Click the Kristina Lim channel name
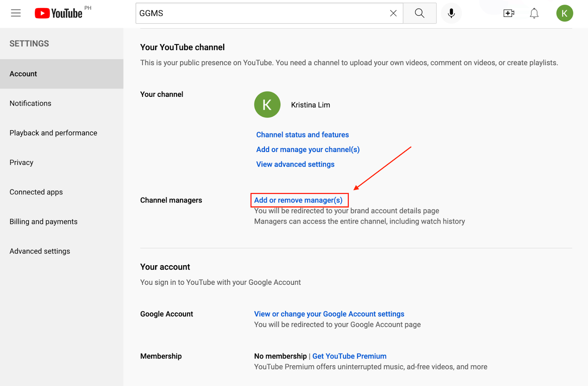Screen dimensions: 588x386 311,105
